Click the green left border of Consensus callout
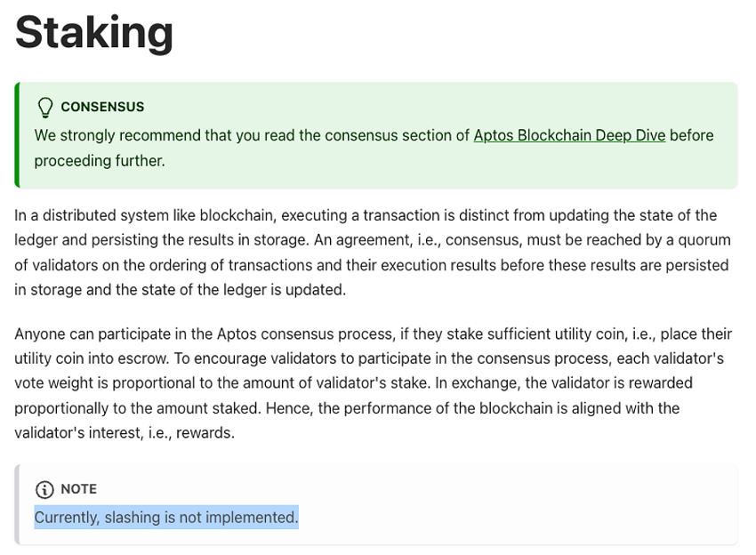756x555 pixels. 17,135
